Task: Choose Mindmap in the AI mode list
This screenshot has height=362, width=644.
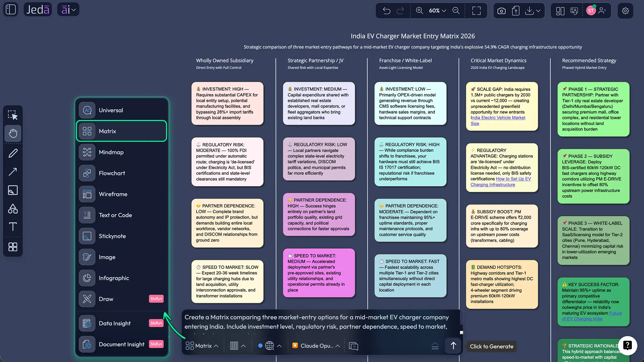Action: coord(121,152)
